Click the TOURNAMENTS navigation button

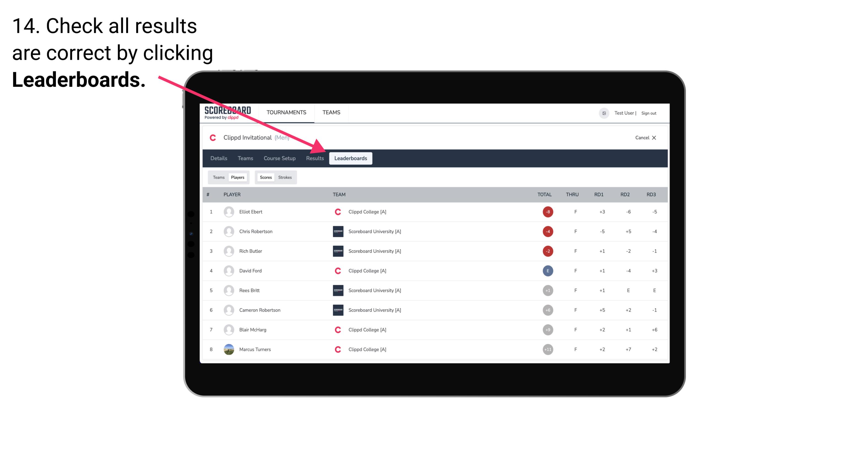tap(287, 112)
